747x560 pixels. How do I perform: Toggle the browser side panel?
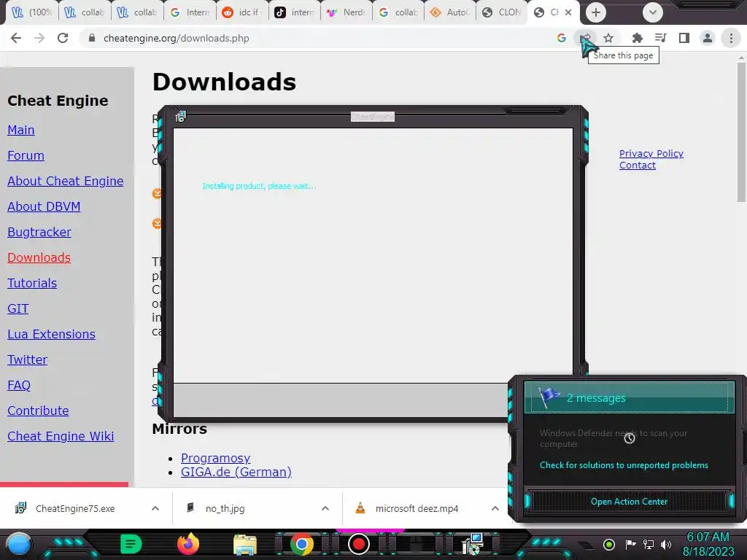point(684,38)
